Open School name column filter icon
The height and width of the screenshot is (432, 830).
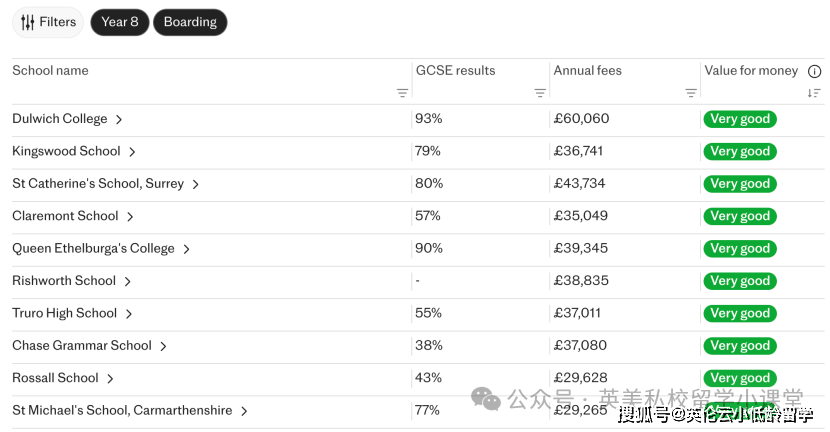tap(402, 93)
